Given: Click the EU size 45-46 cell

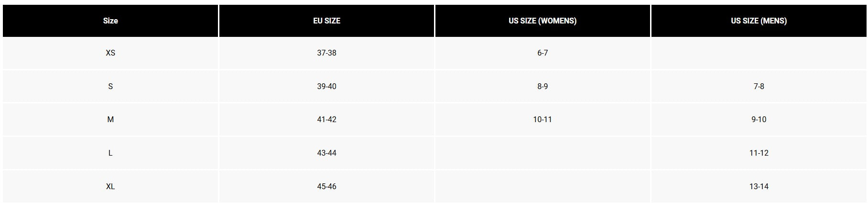Looking at the screenshot, I should pyautogui.click(x=326, y=186).
